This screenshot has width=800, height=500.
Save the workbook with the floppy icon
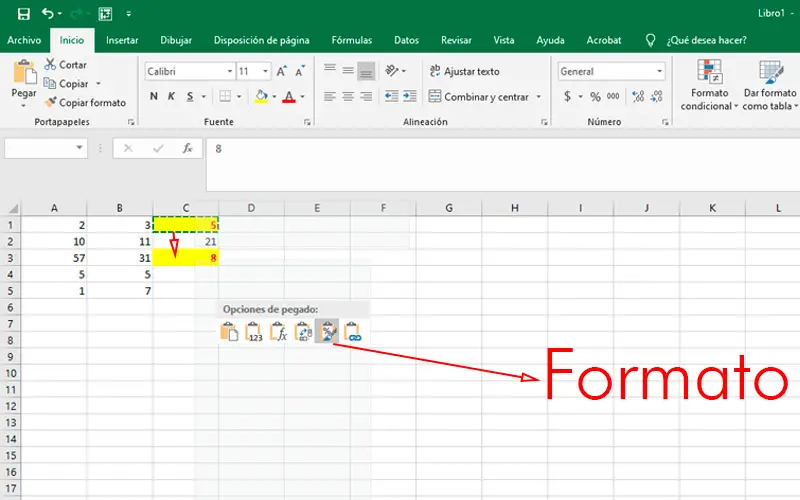coord(23,14)
